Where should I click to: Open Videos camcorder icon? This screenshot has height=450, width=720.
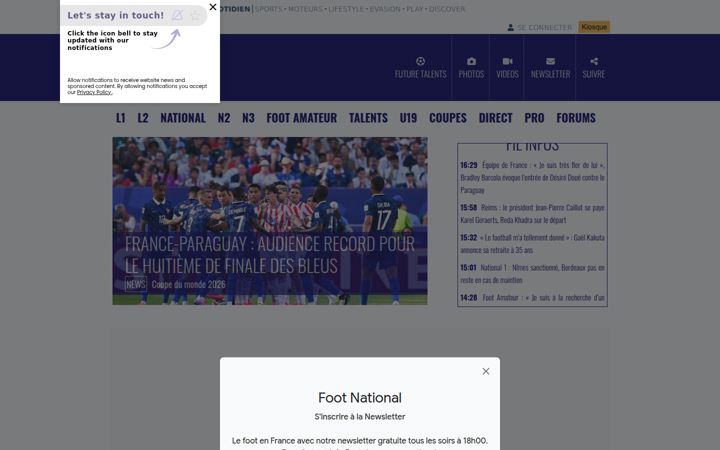507,61
